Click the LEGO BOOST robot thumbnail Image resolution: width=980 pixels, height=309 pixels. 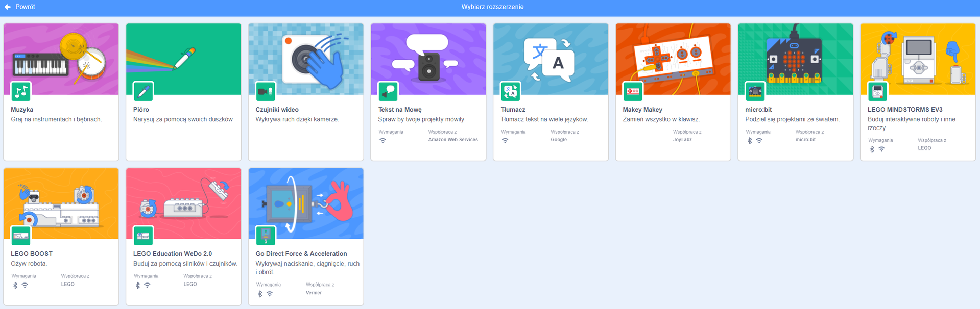tap(61, 204)
